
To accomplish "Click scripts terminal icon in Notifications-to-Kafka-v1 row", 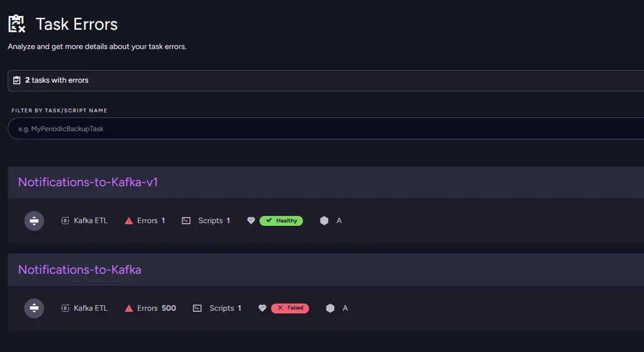I will [186, 220].
